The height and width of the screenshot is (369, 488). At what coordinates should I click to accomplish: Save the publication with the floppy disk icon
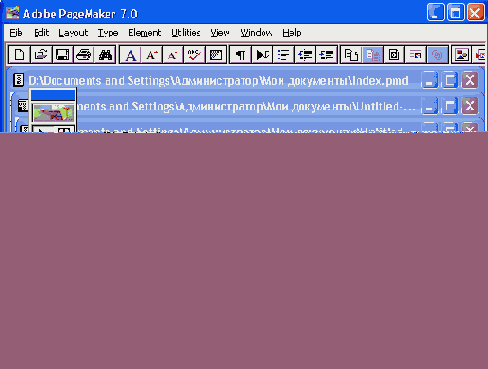62,55
